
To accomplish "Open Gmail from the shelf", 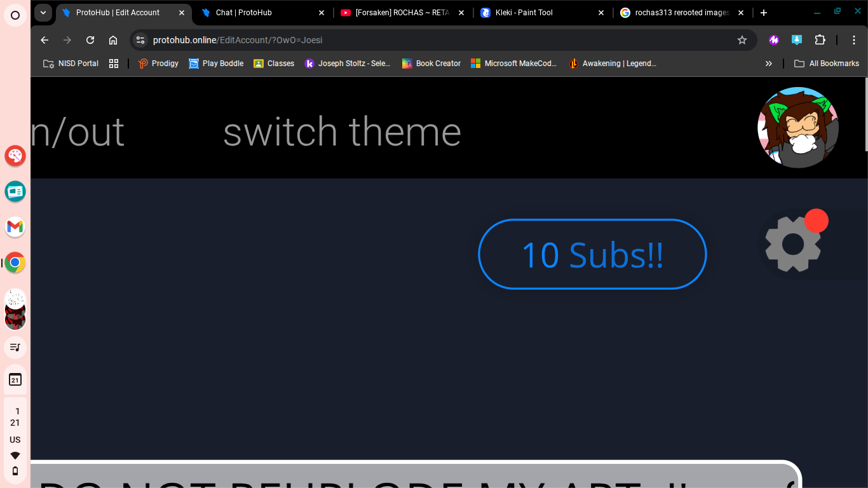I will pyautogui.click(x=15, y=227).
